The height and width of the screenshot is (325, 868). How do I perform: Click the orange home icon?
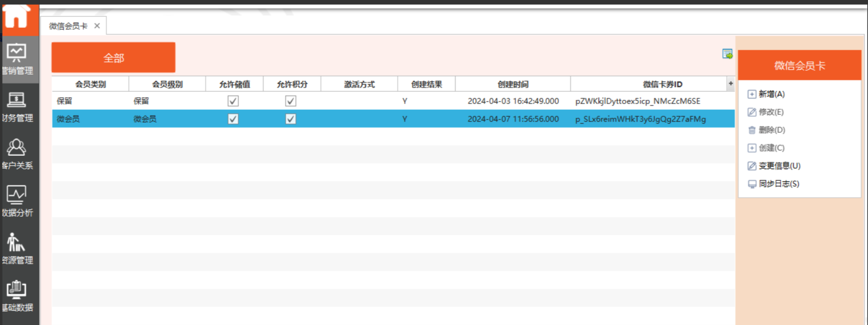click(x=16, y=17)
